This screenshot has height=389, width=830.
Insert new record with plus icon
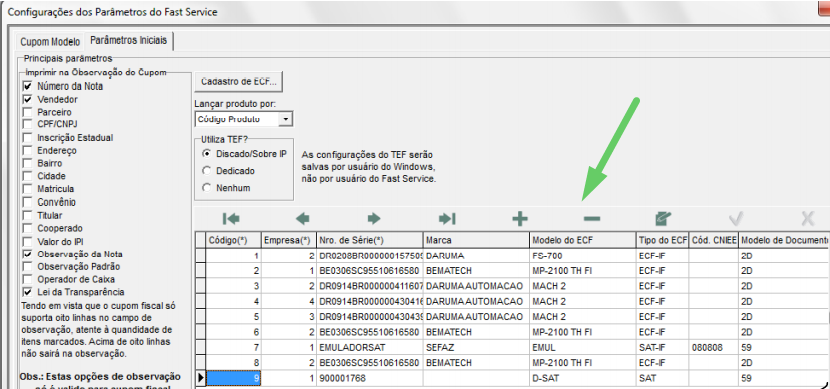pos(520,219)
